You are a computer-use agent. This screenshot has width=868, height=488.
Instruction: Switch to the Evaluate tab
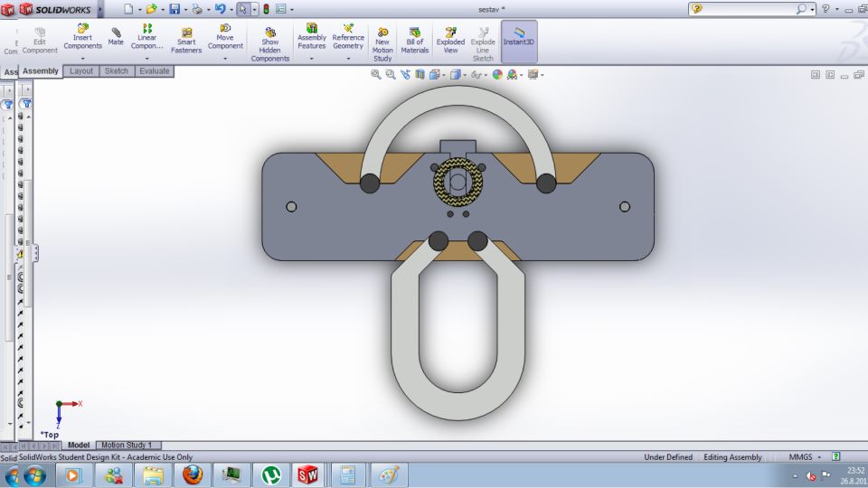[x=154, y=70]
